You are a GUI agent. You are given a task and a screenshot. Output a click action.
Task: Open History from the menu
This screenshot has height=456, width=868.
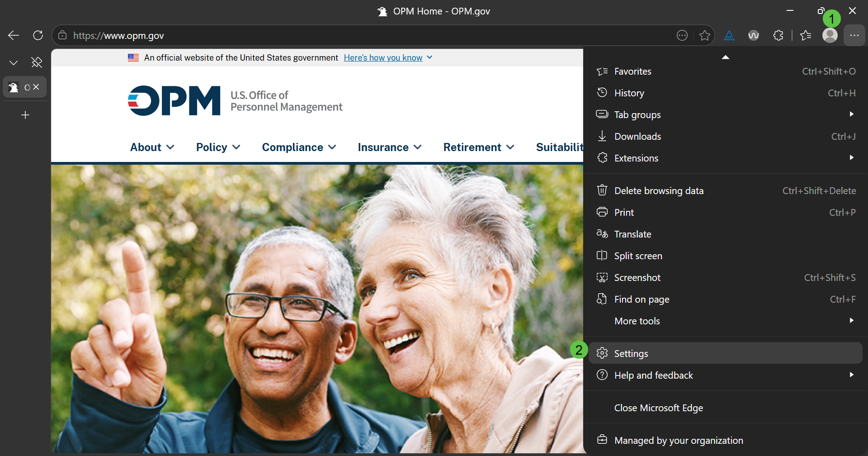726,93
